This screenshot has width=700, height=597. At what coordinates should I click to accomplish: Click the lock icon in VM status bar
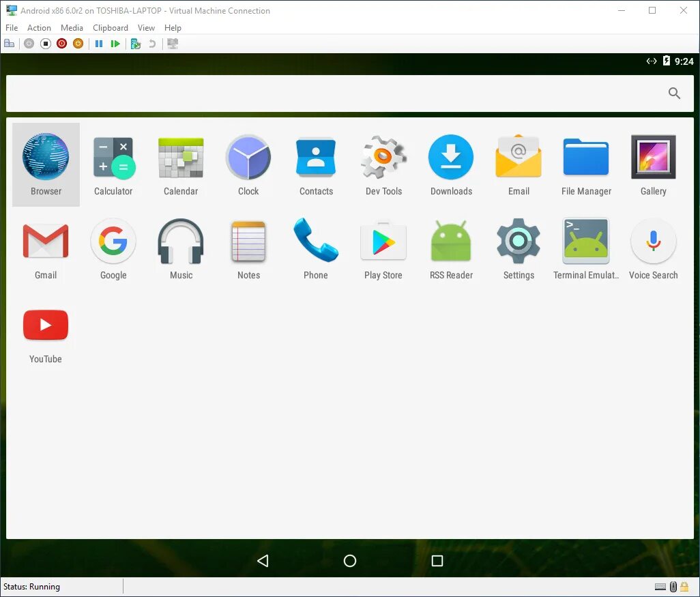point(684,586)
